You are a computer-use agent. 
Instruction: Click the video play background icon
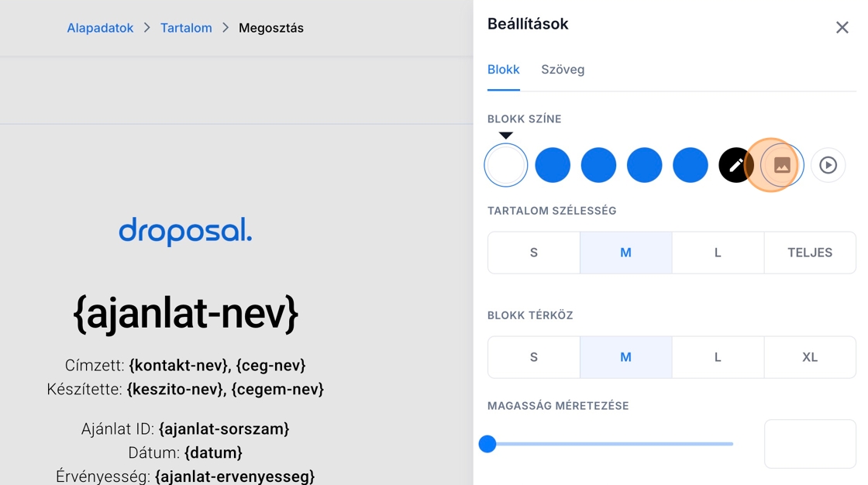pyautogui.click(x=828, y=165)
